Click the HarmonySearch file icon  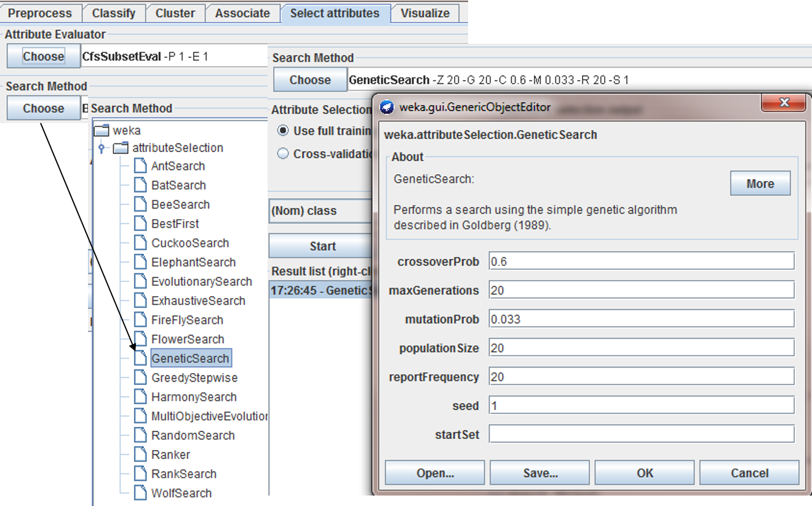140,397
